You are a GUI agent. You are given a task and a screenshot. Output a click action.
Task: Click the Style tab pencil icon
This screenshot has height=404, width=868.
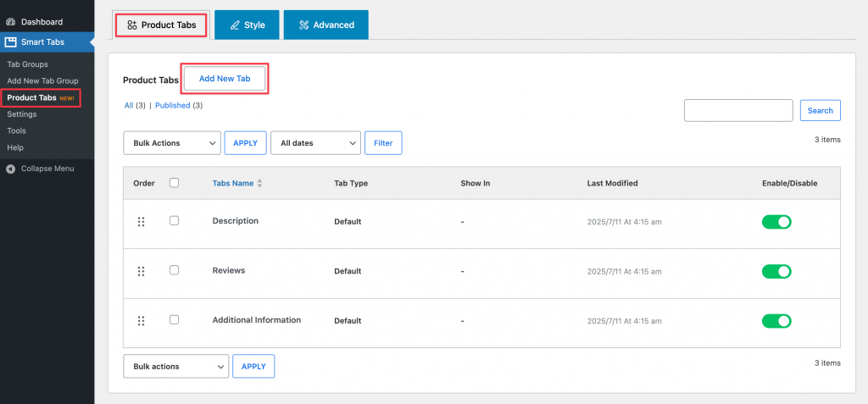pyautogui.click(x=235, y=25)
